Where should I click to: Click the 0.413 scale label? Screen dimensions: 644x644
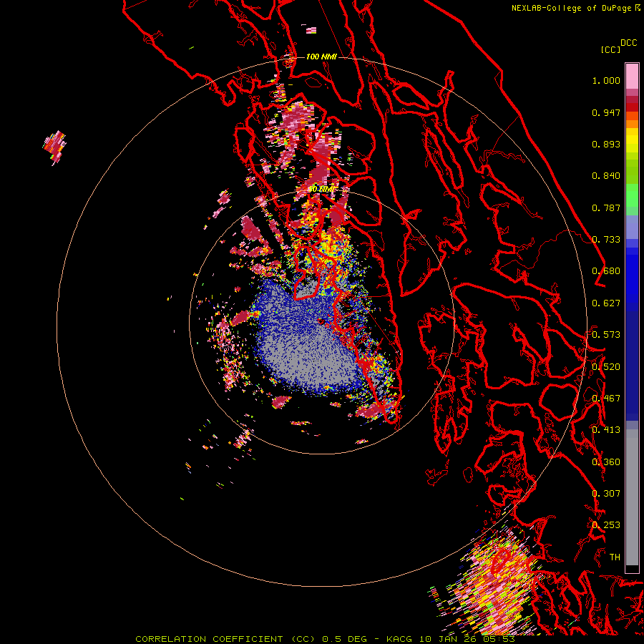(606, 430)
